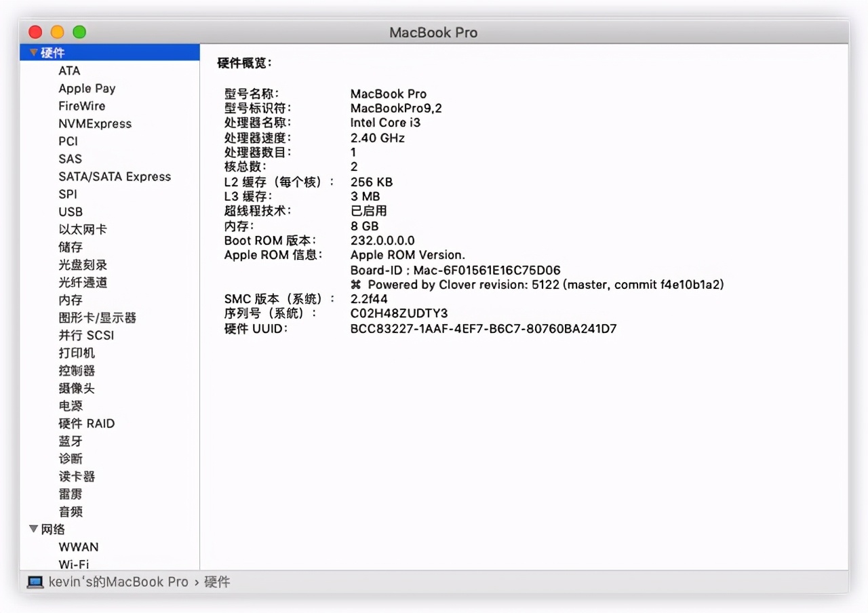This screenshot has height=613, width=868.
Task: Open 以太网卡 (Ethernet card) details
Action: click(x=82, y=229)
